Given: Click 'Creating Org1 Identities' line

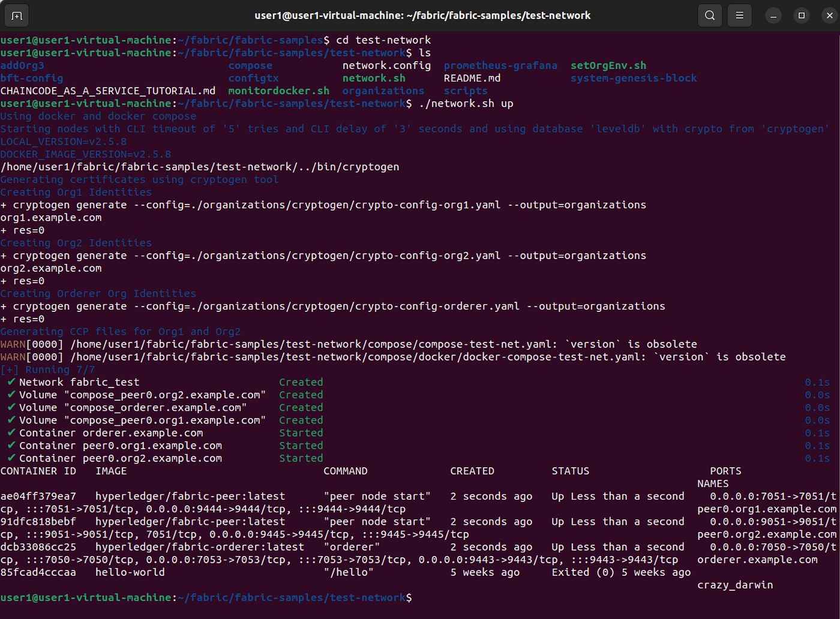Looking at the screenshot, I should 76,192.
